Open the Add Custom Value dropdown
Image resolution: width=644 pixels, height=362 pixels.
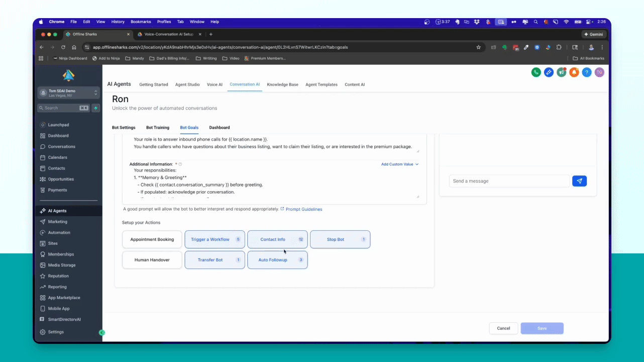click(x=400, y=164)
